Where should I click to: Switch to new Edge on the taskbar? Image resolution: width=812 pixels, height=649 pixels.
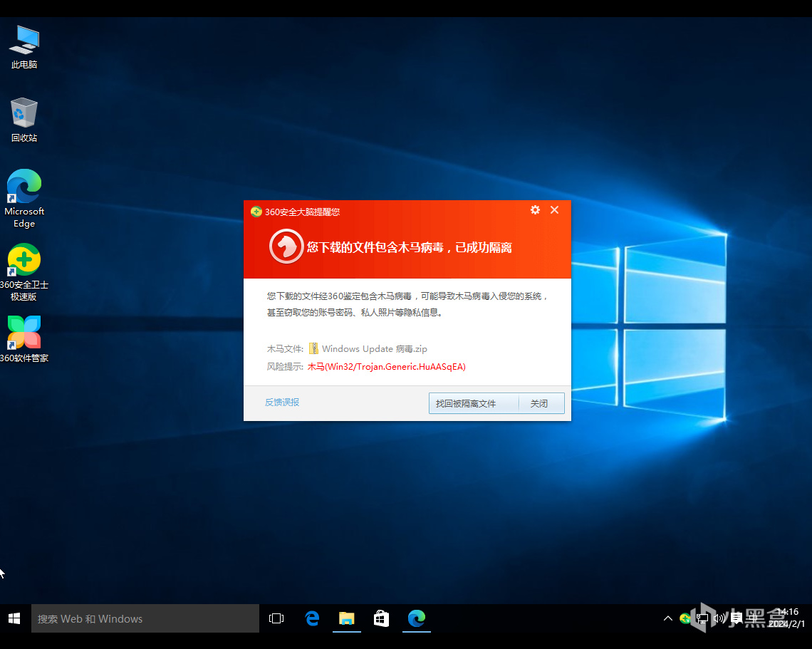pyautogui.click(x=417, y=618)
